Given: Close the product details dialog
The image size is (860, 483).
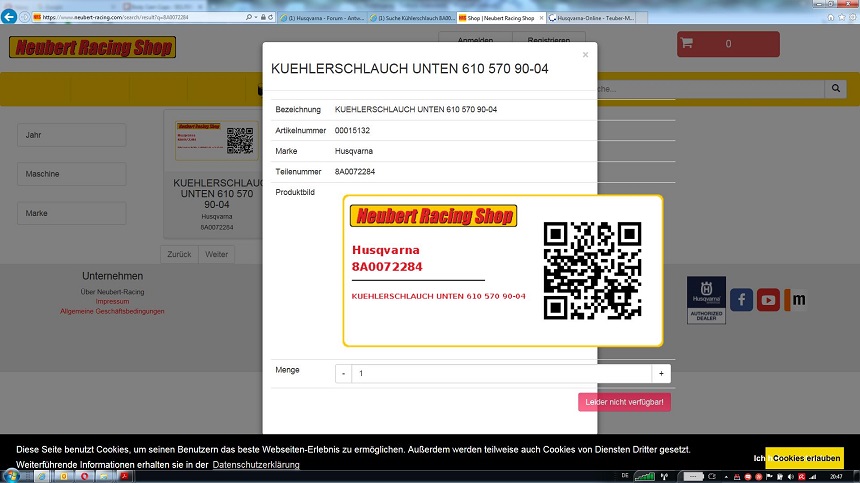Looking at the screenshot, I should [x=585, y=55].
